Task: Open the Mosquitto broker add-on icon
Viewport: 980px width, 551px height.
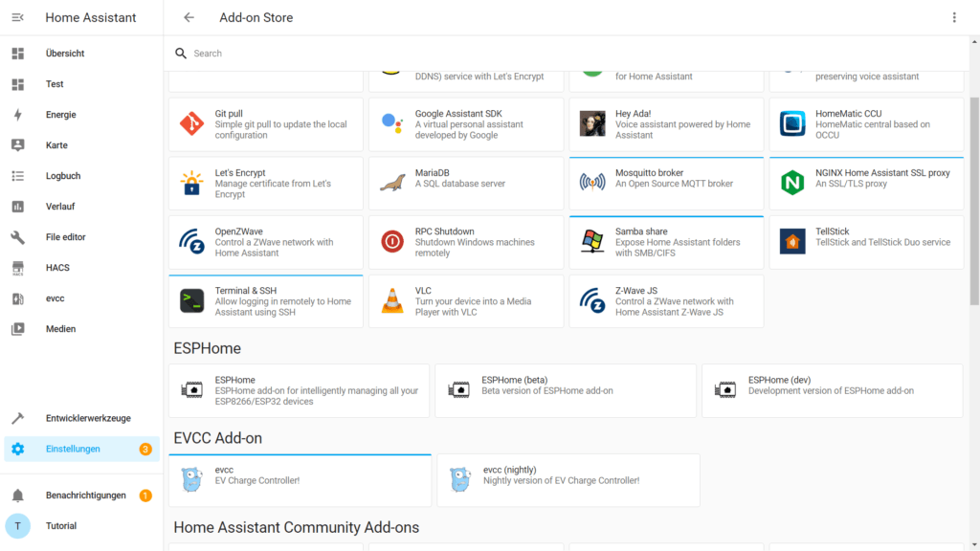Action: click(593, 182)
